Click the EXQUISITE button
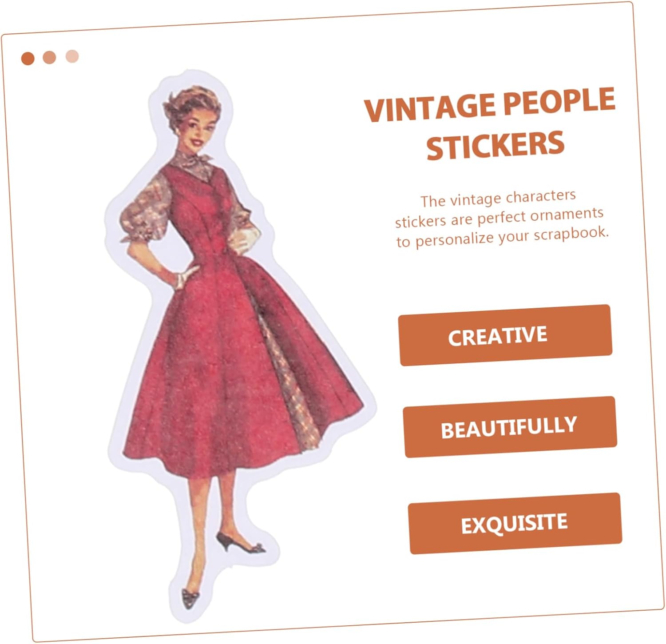The height and width of the screenshot is (644, 666). click(x=515, y=524)
